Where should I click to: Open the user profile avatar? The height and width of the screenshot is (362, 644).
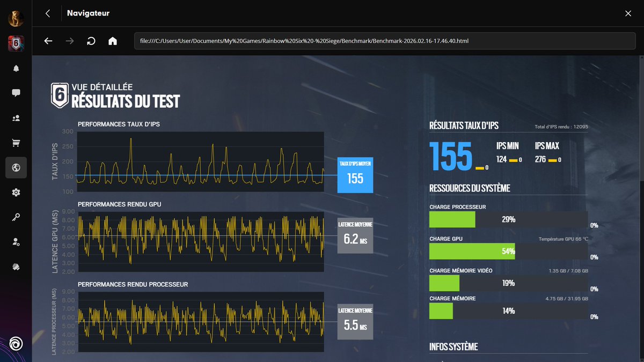[16, 19]
